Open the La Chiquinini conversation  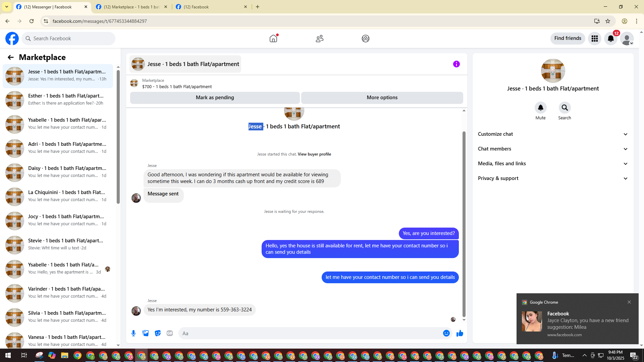tap(58, 196)
